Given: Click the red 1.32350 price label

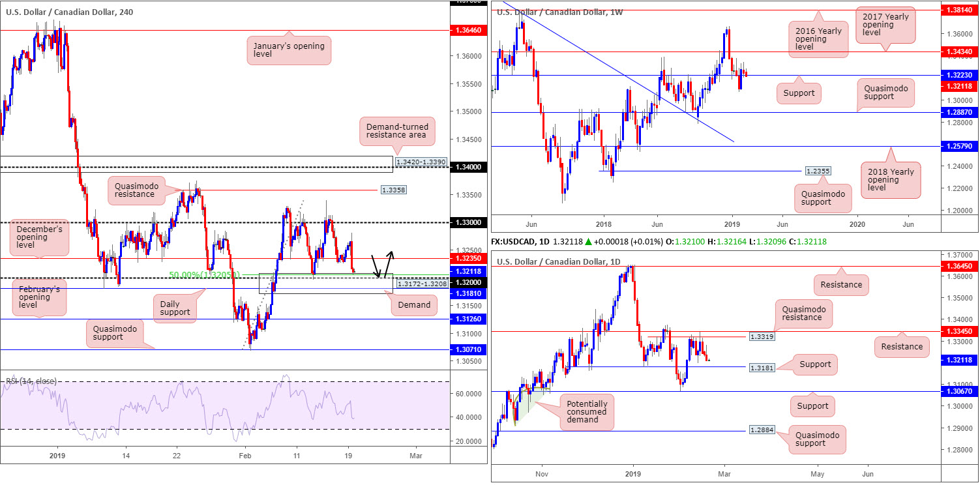Looking at the screenshot, I should tap(468, 258).
